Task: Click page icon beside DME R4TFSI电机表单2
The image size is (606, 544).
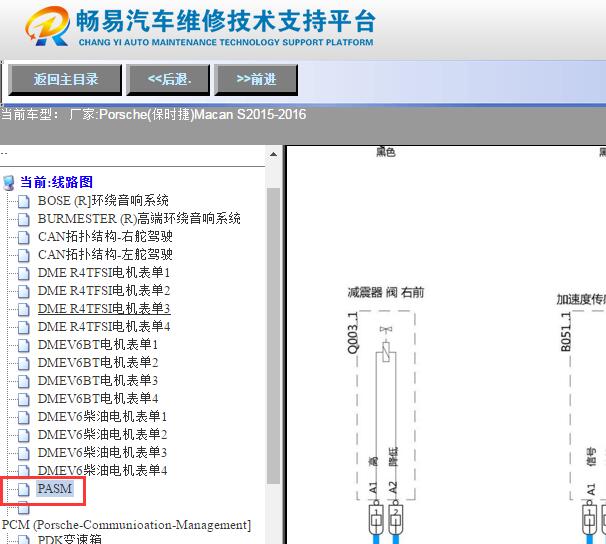Action: click(24, 291)
